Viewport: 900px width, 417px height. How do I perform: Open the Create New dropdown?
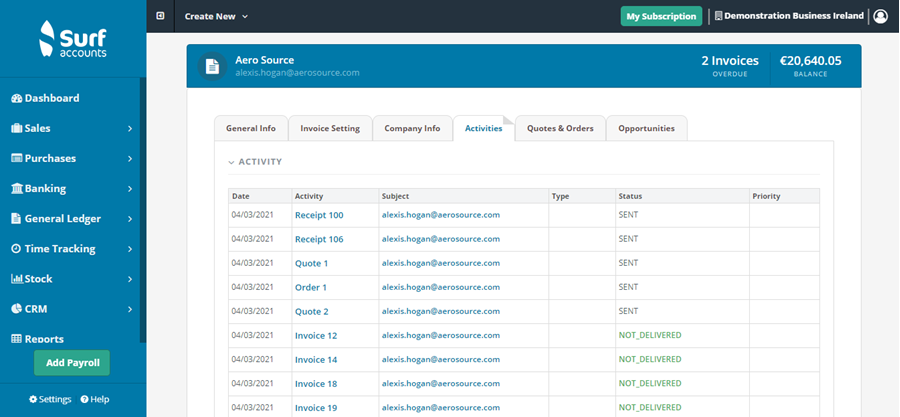[216, 17]
